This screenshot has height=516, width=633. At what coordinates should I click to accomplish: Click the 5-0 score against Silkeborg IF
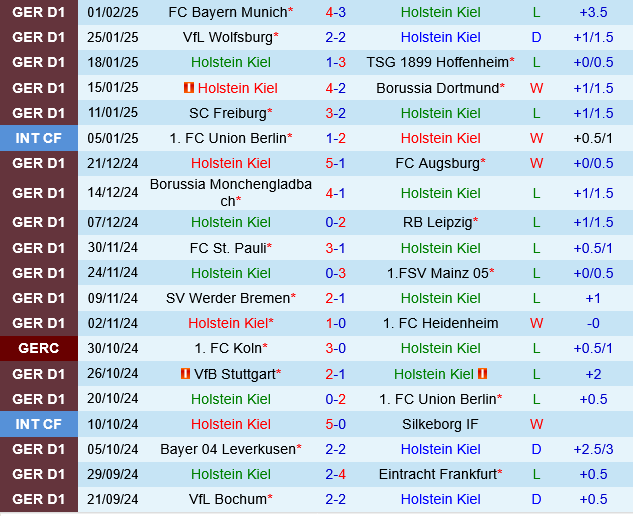[x=335, y=424]
